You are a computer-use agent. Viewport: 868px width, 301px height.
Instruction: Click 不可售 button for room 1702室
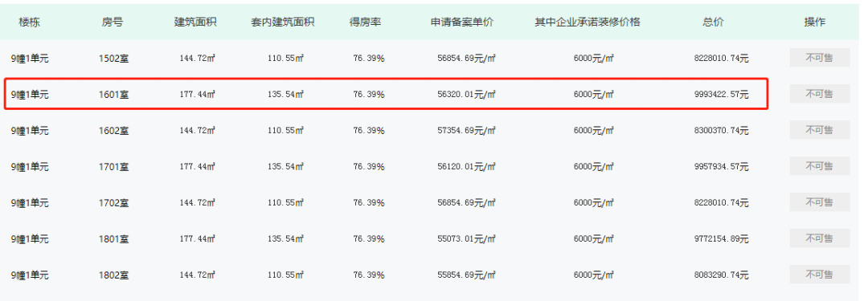pyautogui.click(x=819, y=202)
